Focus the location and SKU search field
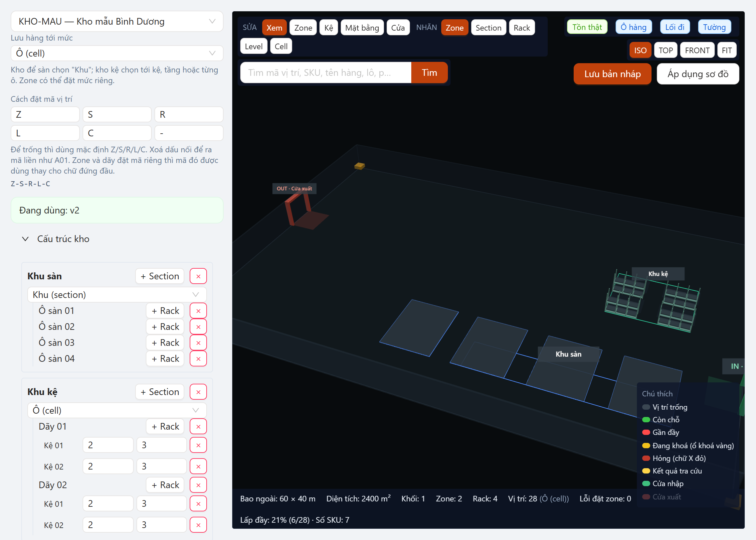This screenshot has width=756, height=540. click(326, 73)
